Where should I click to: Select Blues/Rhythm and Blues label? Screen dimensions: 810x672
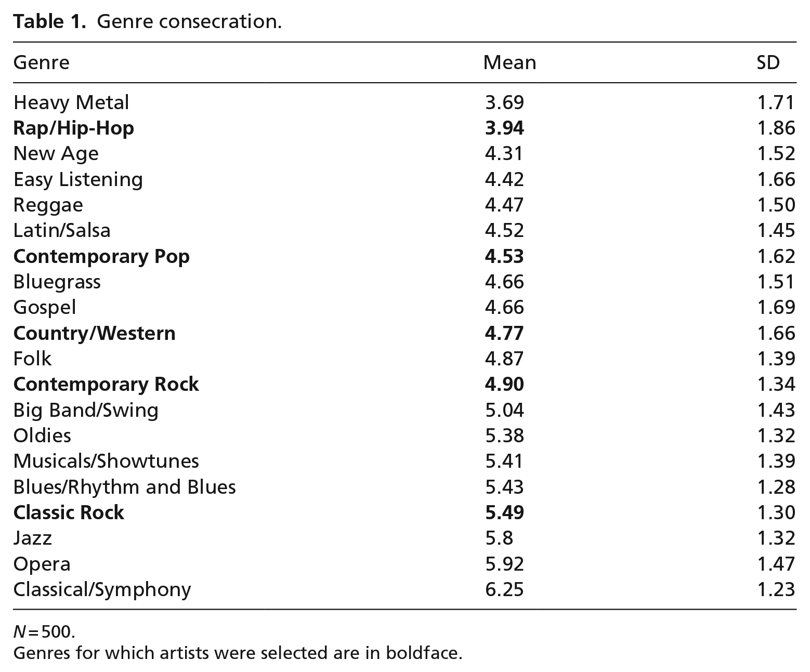[x=124, y=487]
